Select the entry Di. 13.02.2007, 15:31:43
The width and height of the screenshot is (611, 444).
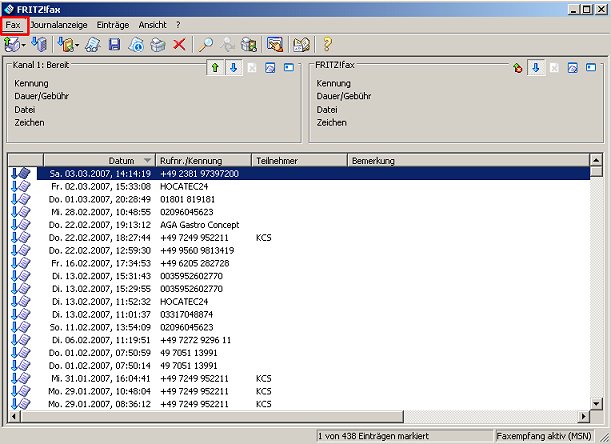click(x=299, y=276)
